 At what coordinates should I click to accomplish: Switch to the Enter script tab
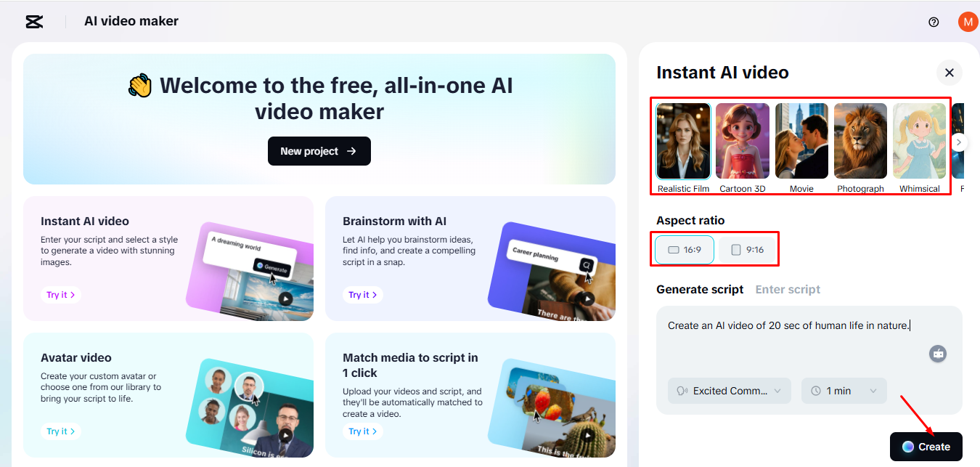click(x=788, y=289)
